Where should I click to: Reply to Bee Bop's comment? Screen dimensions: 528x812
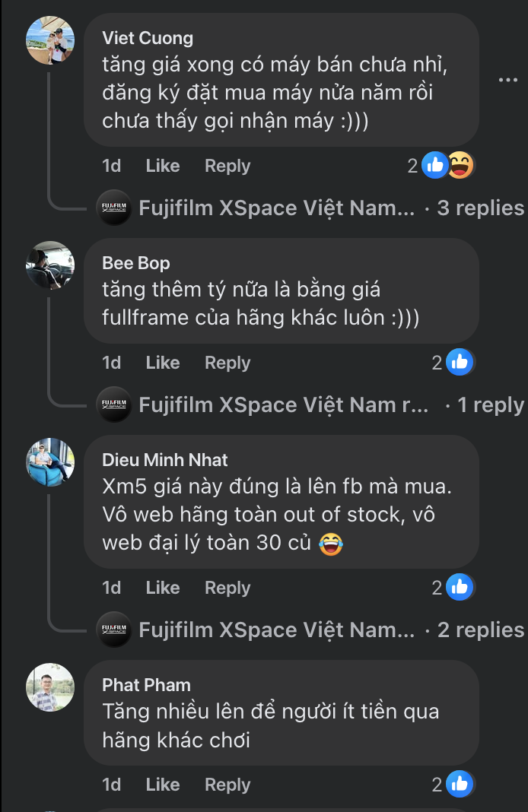[227, 363]
